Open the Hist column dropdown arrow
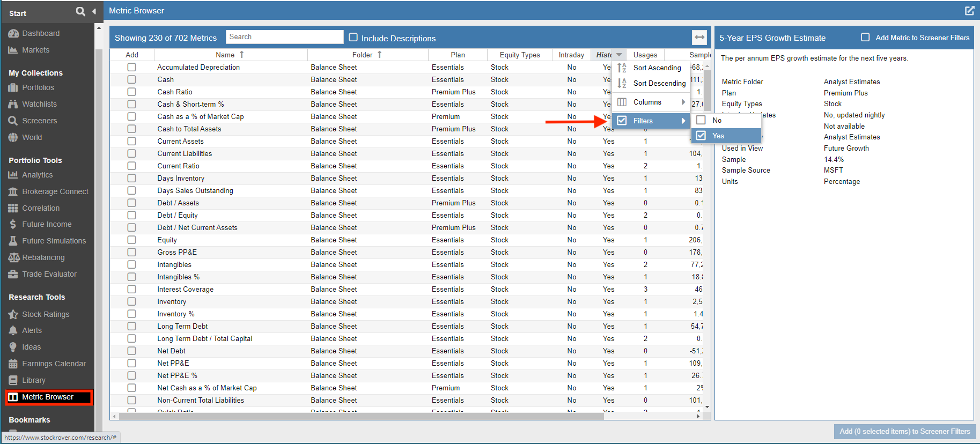The image size is (980, 444). coord(619,55)
